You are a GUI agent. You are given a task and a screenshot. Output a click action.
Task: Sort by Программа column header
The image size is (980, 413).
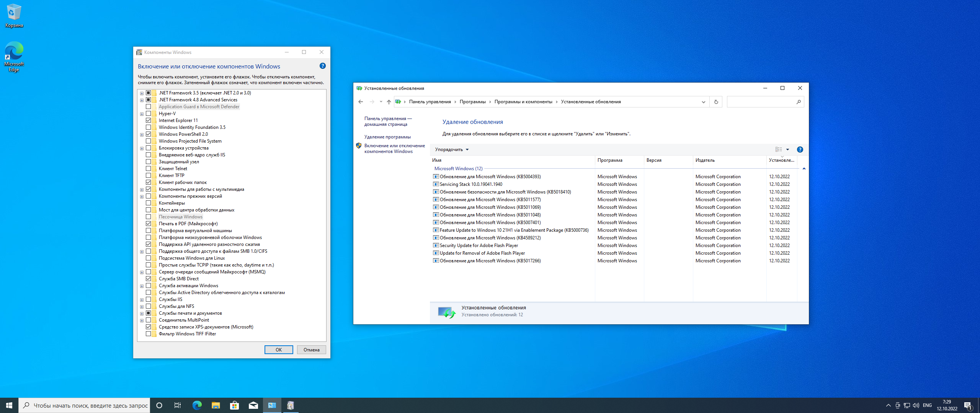pos(619,160)
